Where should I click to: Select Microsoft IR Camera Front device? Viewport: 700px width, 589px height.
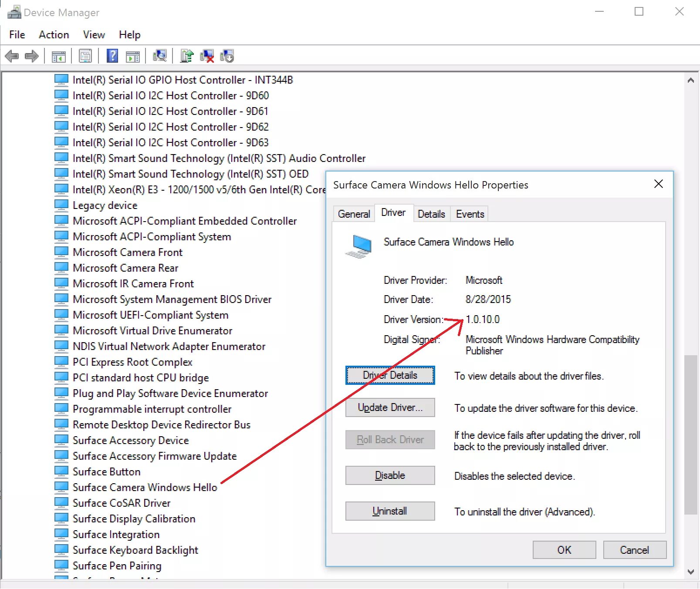133,283
